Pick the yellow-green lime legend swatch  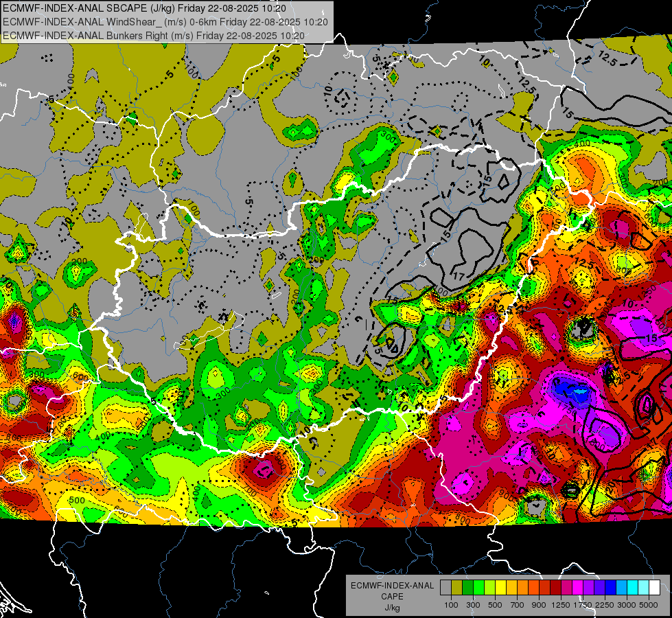[x=489, y=587]
